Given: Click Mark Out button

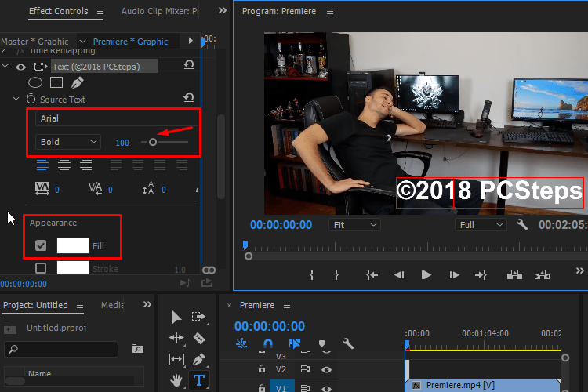Looking at the screenshot, I should pyautogui.click(x=336, y=275).
